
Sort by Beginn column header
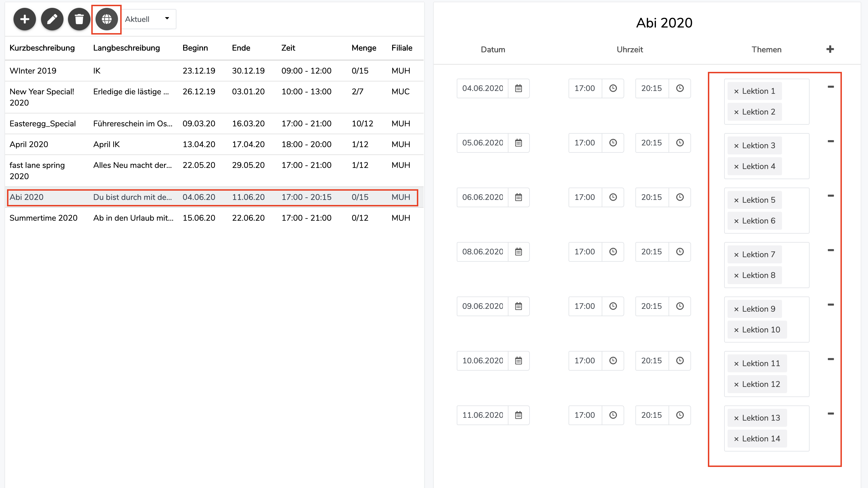195,48
